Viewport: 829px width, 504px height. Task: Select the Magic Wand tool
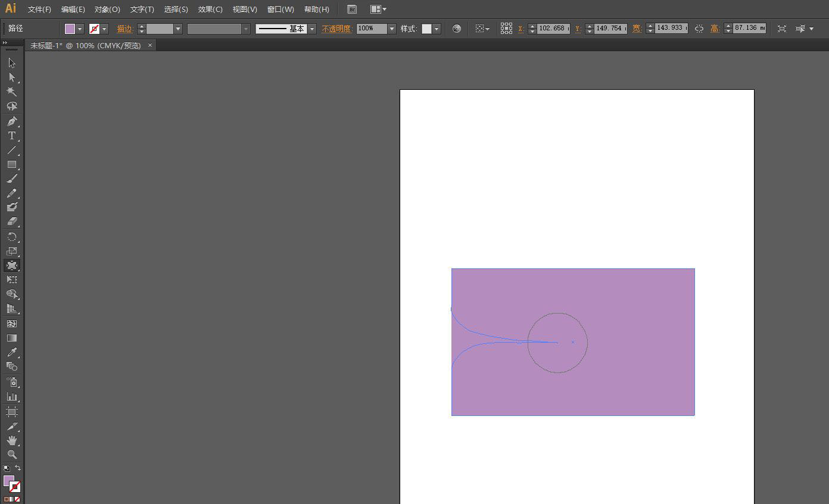[12, 92]
